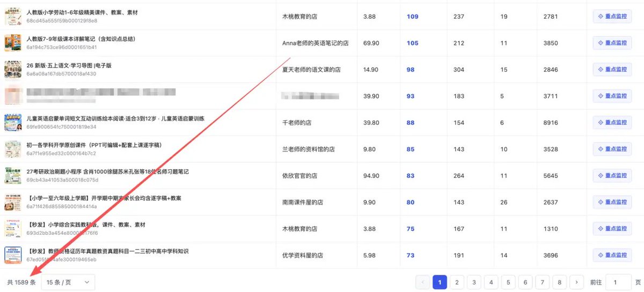Open thumbnail of 教师资格证历年真题 item
Image resolution: width=644 pixels, height=292 pixels.
(13, 255)
